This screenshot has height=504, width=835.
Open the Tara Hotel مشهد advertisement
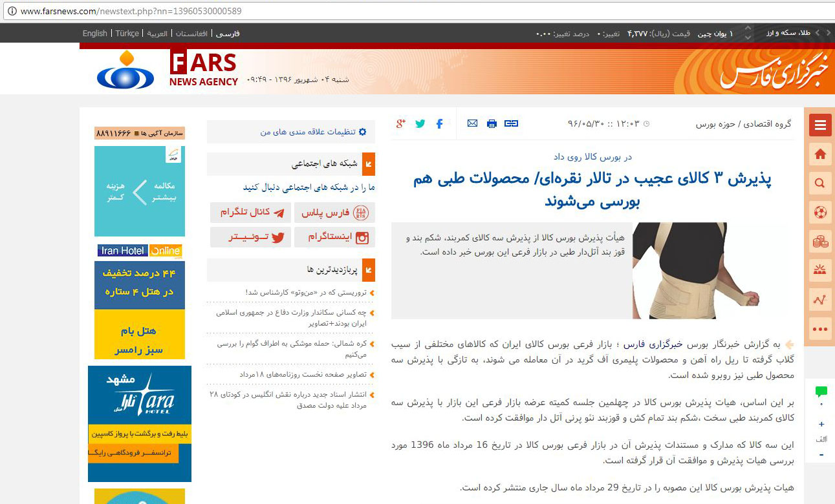pos(140,424)
